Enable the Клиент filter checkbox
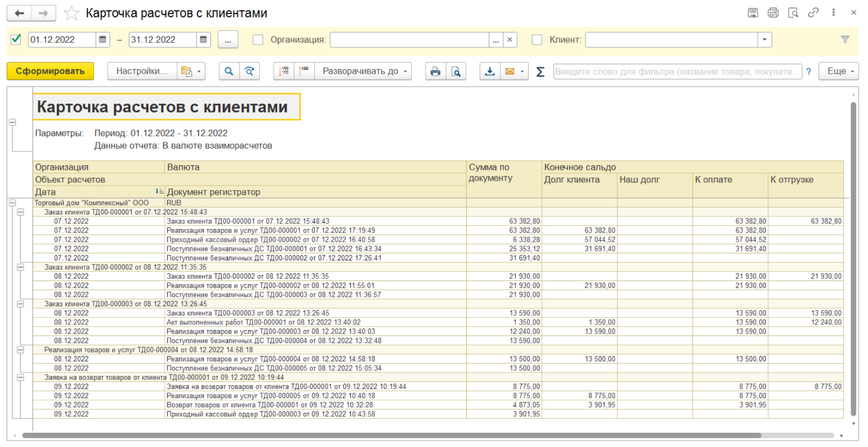This screenshot has height=447, width=868. pyautogui.click(x=537, y=40)
